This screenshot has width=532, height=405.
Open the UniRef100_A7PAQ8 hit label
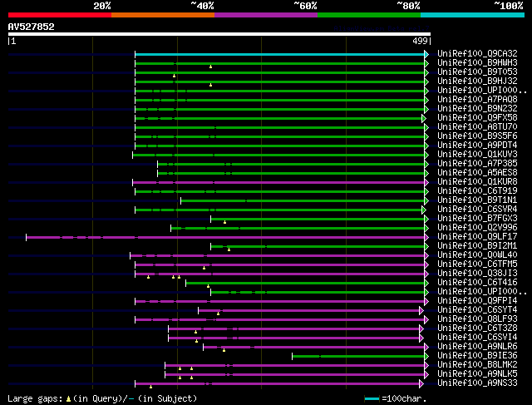(x=477, y=100)
